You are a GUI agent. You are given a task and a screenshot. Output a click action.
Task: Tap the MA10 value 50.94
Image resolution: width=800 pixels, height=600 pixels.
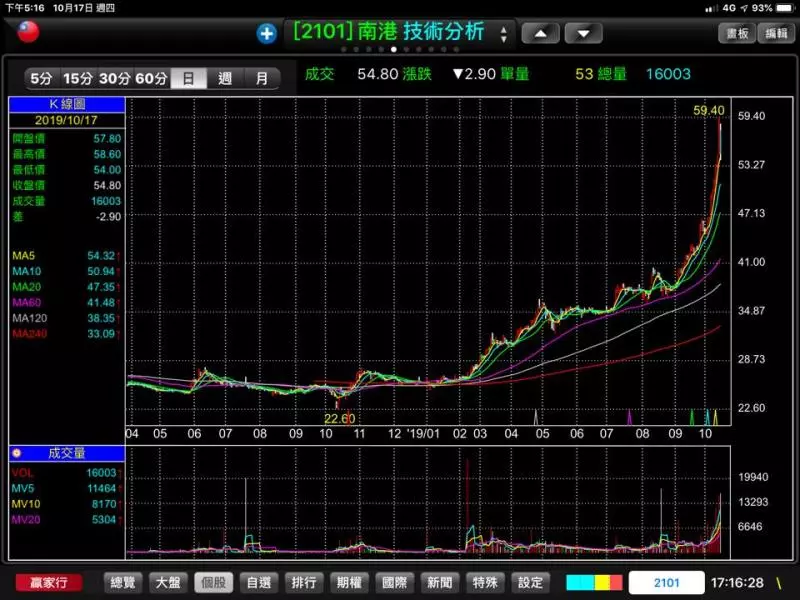pos(101,271)
